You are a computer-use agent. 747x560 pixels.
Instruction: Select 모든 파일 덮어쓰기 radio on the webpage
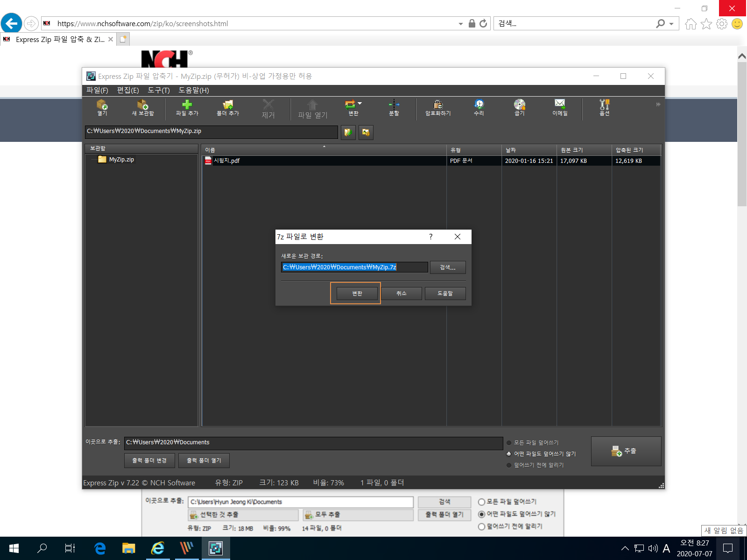click(481, 502)
